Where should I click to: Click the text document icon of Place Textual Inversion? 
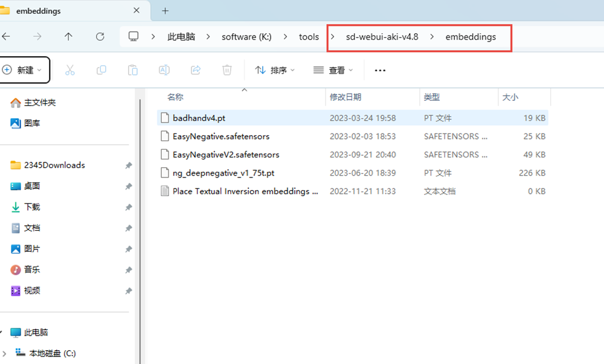(x=165, y=191)
